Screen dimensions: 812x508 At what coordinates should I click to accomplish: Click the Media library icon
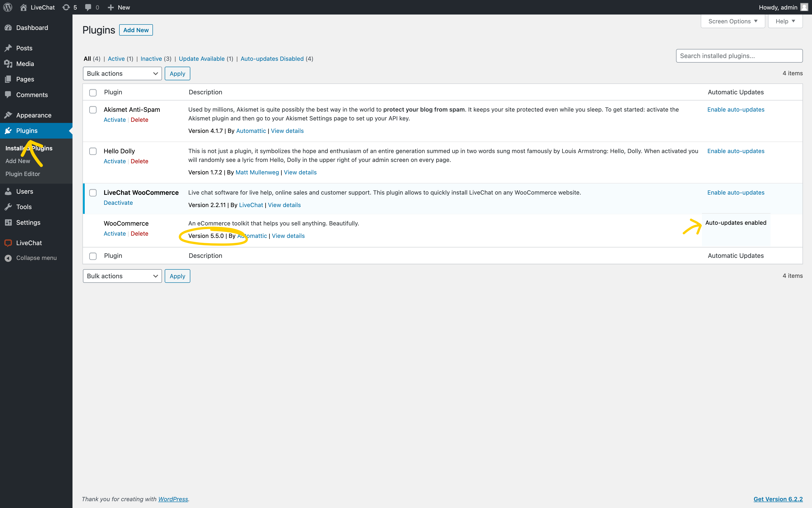(8, 63)
